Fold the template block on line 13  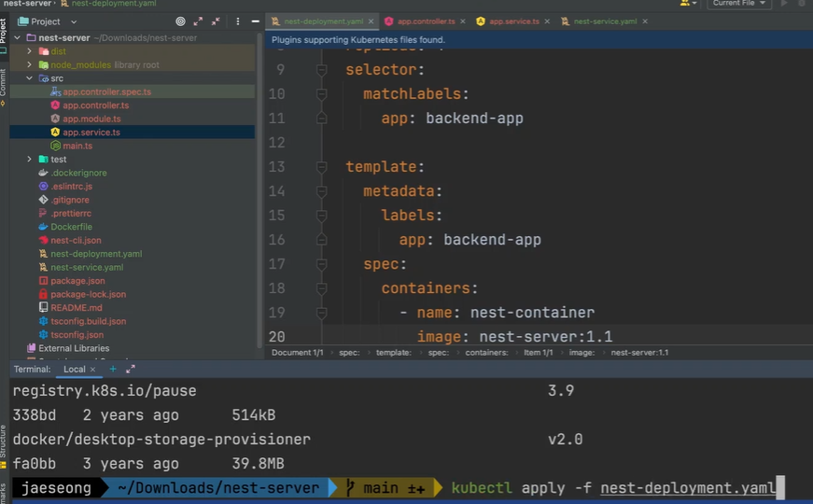pos(321,167)
